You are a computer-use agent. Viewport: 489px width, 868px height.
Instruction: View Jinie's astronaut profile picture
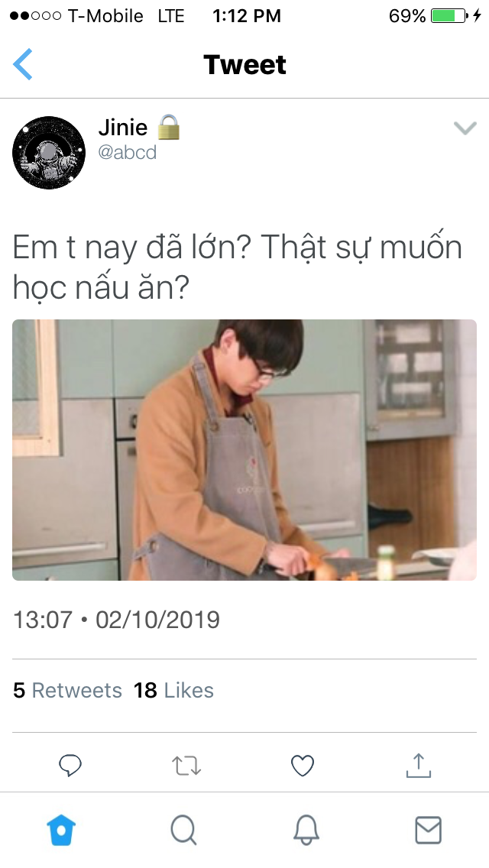pos(49,153)
